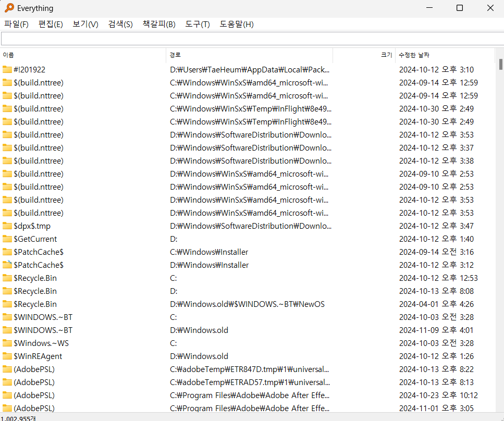Open the 책갈피(B) menu
504x421 pixels.
coord(159,24)
